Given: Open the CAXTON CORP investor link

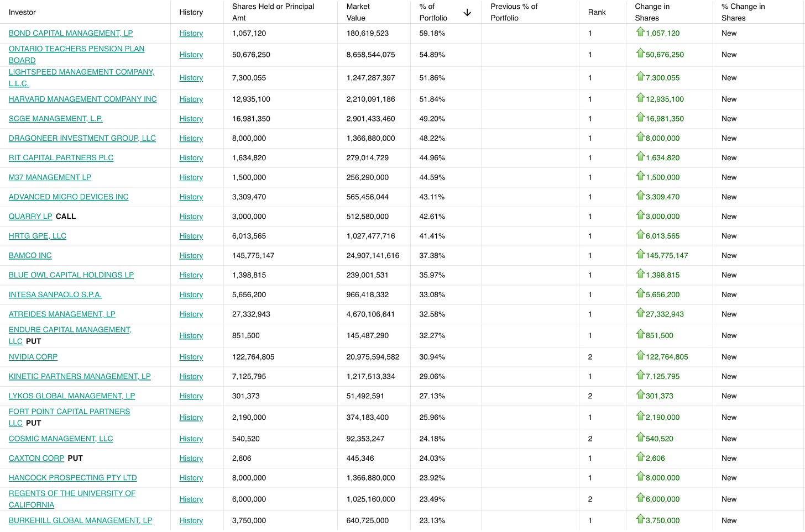Looking at the screenshot, I should click(36, 458).
